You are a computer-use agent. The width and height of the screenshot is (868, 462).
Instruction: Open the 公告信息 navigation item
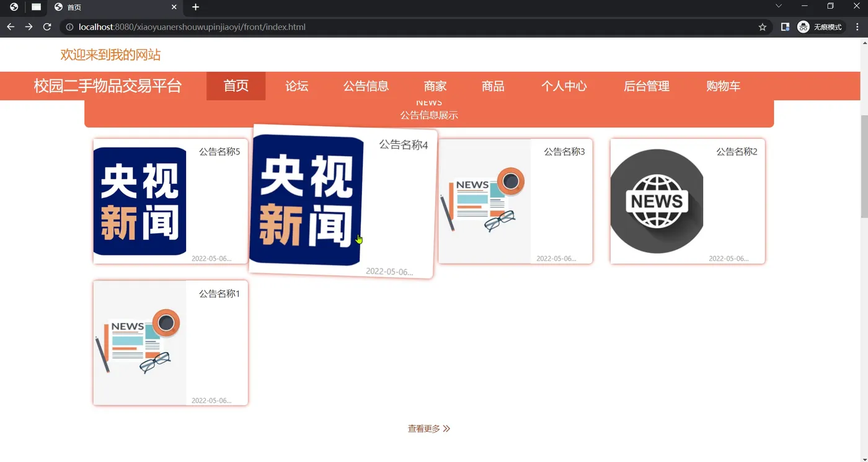[x=366, y=86]
